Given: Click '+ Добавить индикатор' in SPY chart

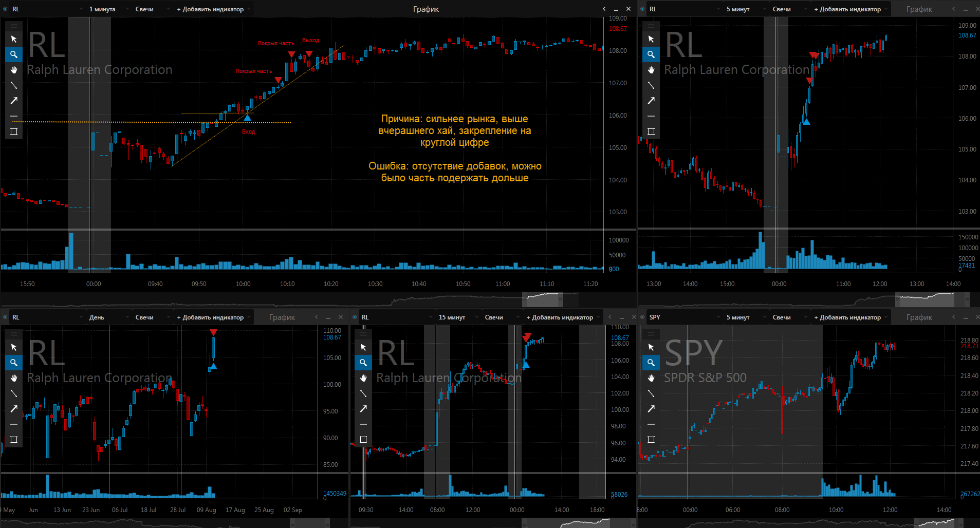Looking at the screenshot, I should [850, 317].
